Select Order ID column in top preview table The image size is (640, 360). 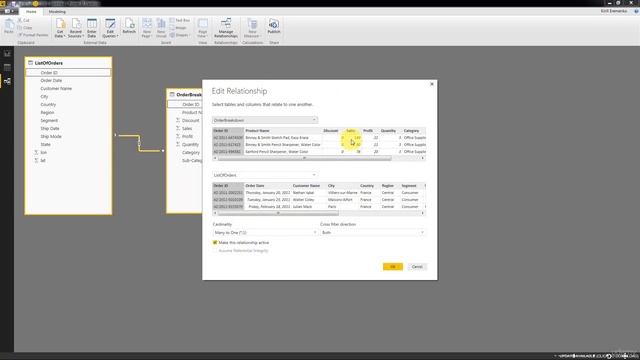pyautogui.click(x=228, y=141)
